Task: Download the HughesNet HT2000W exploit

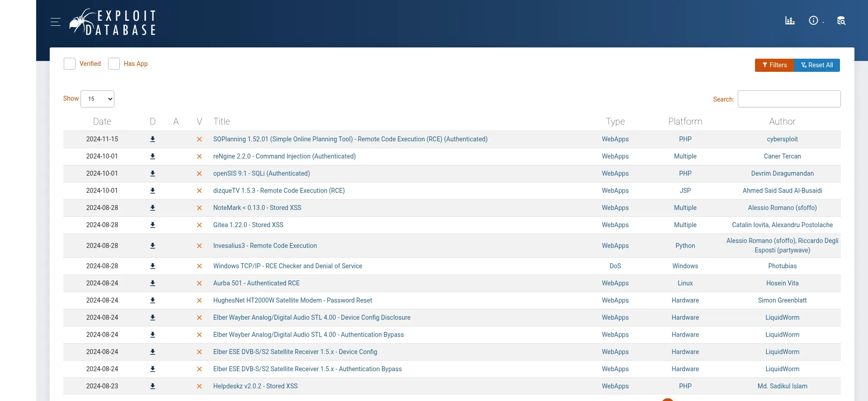Action: (153, 301)
